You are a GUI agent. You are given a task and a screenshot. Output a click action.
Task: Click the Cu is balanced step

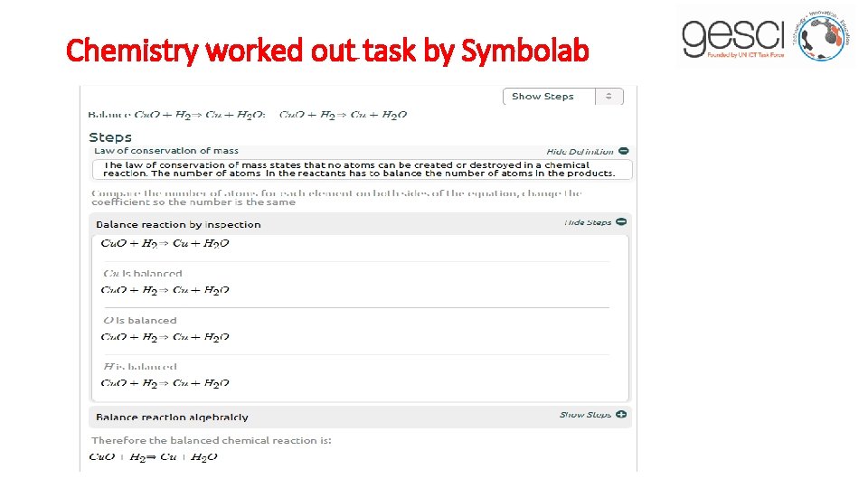pyautogui.click(x=143, y=273)
